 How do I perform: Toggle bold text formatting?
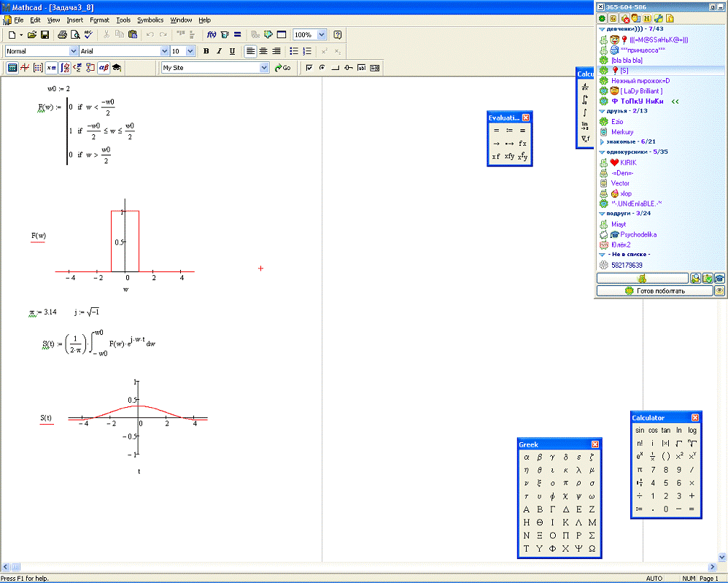coord(206,51)
